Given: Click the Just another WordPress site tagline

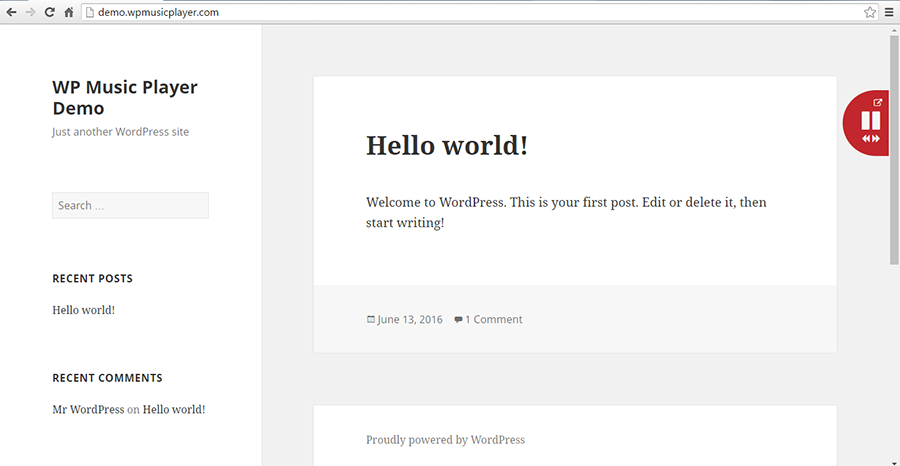Looking at the screenshot, I should tap(121, 132).
